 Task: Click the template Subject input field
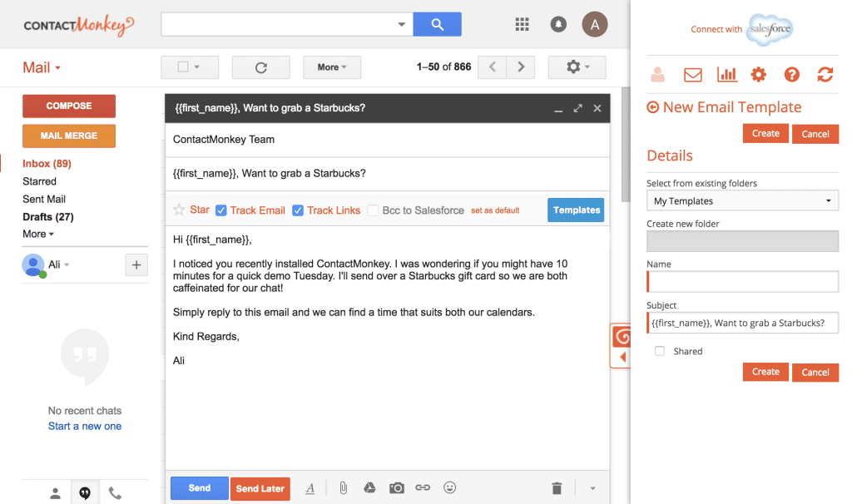[742, 323]
